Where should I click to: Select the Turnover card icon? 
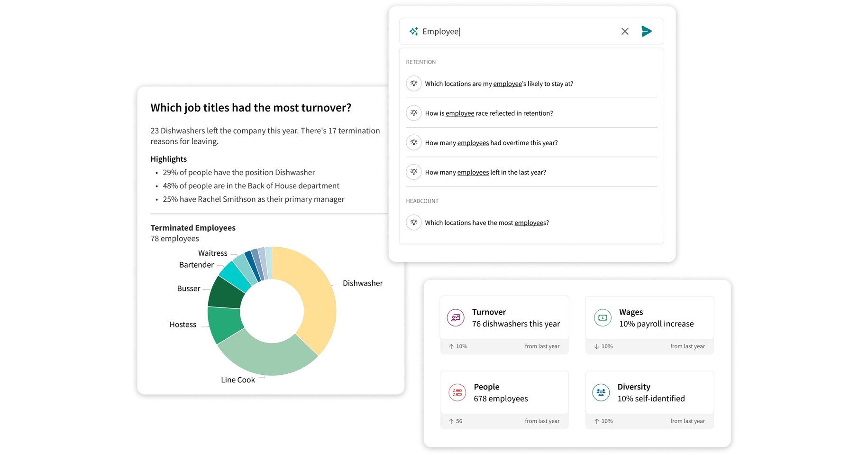click(456, 318)
